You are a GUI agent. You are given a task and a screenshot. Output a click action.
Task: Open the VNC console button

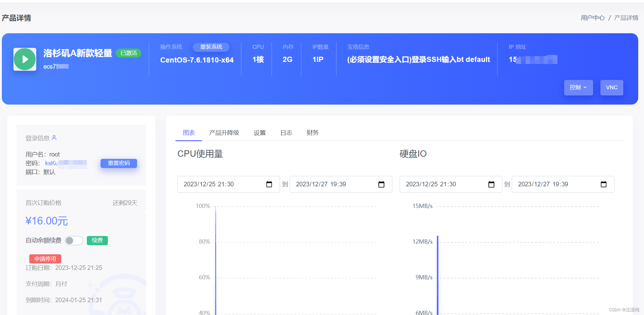pos(612,88)
